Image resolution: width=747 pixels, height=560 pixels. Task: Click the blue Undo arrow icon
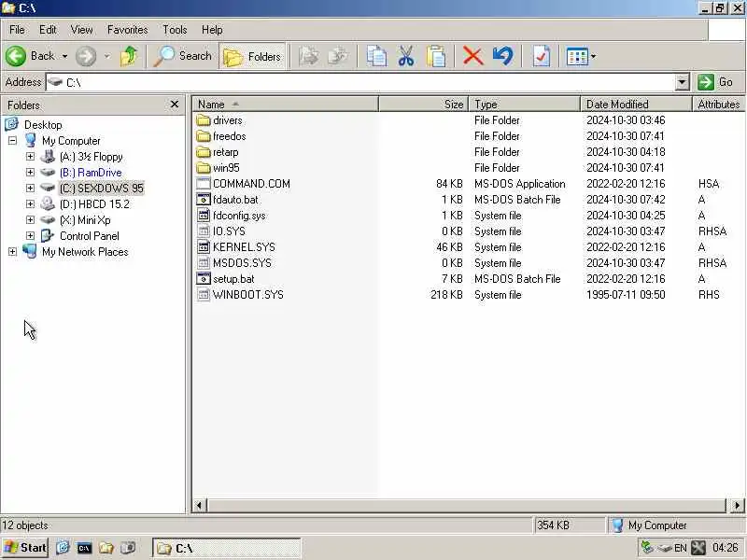tap(503, 56)
